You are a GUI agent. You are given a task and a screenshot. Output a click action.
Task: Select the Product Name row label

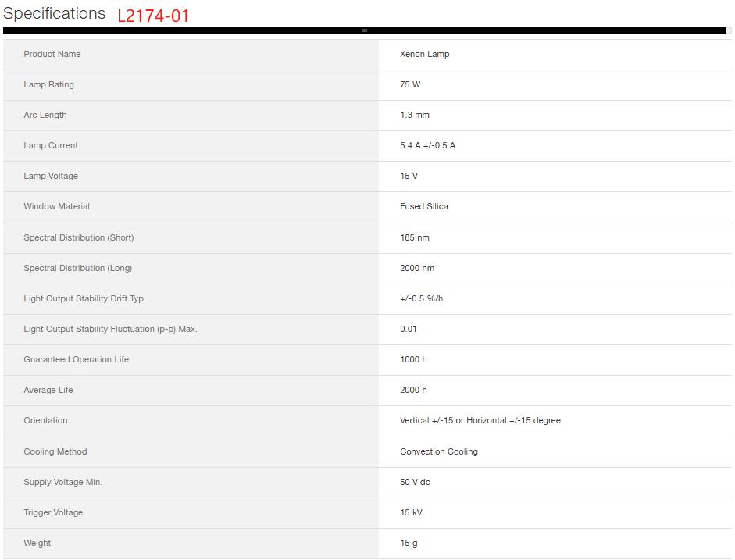pyautogui.click(x=52, y=54)
